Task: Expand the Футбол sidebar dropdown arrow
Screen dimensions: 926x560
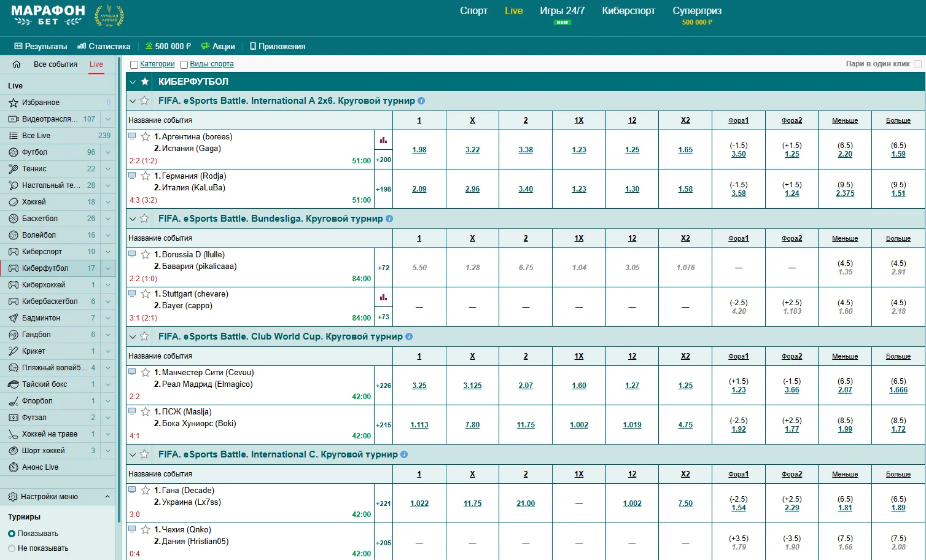Action: (x=108, y=152)
